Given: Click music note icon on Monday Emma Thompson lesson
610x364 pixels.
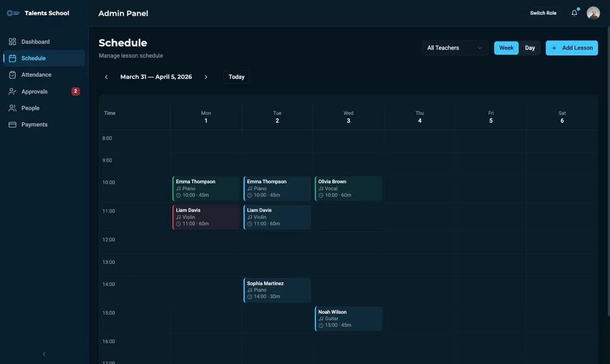Looking at the screenshot, I should [178, 188].
